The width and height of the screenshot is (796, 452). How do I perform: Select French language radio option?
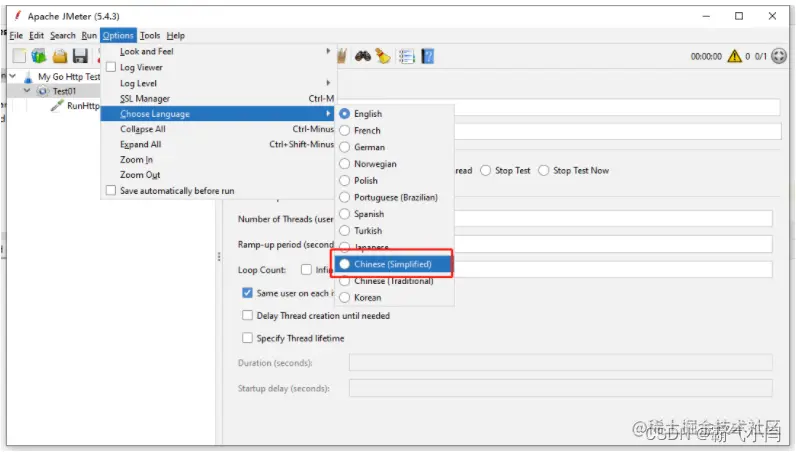[344, 131]
